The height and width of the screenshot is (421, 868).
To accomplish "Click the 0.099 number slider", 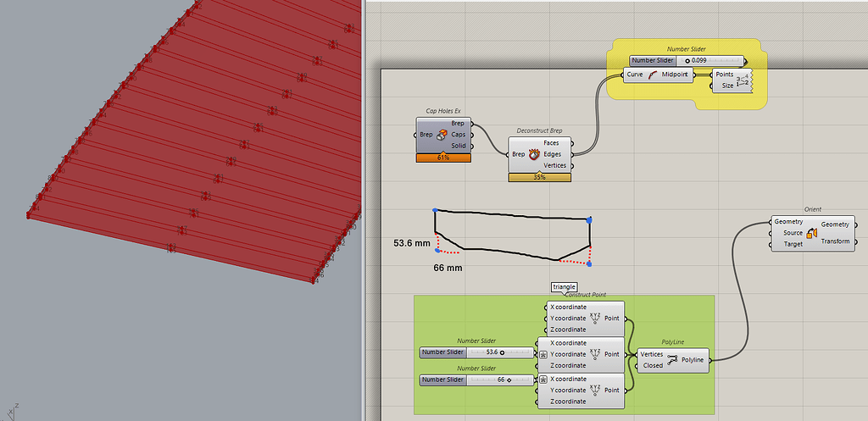I will [x=687, y=60].
